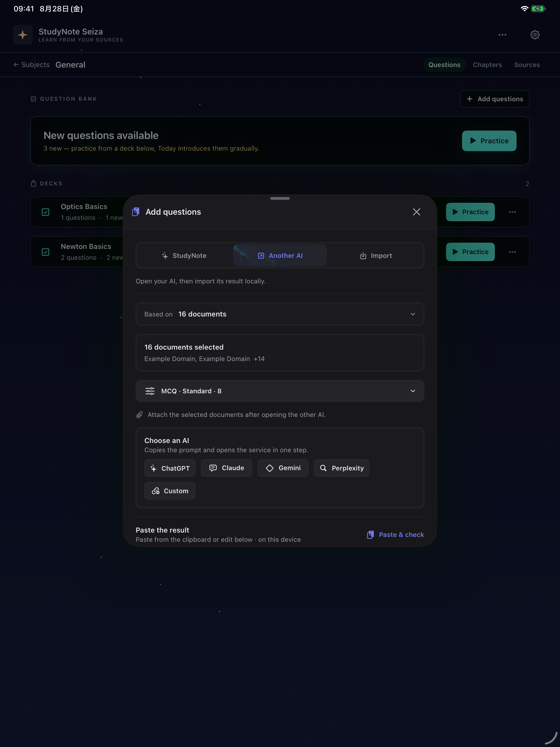Choose Claude as the AI
560x747 pixels.
[227, 468]
